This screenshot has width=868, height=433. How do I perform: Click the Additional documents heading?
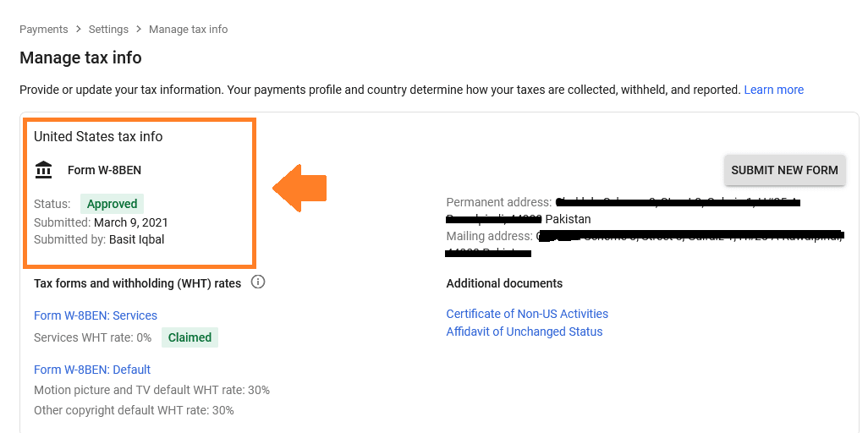[x=504, y=283]
